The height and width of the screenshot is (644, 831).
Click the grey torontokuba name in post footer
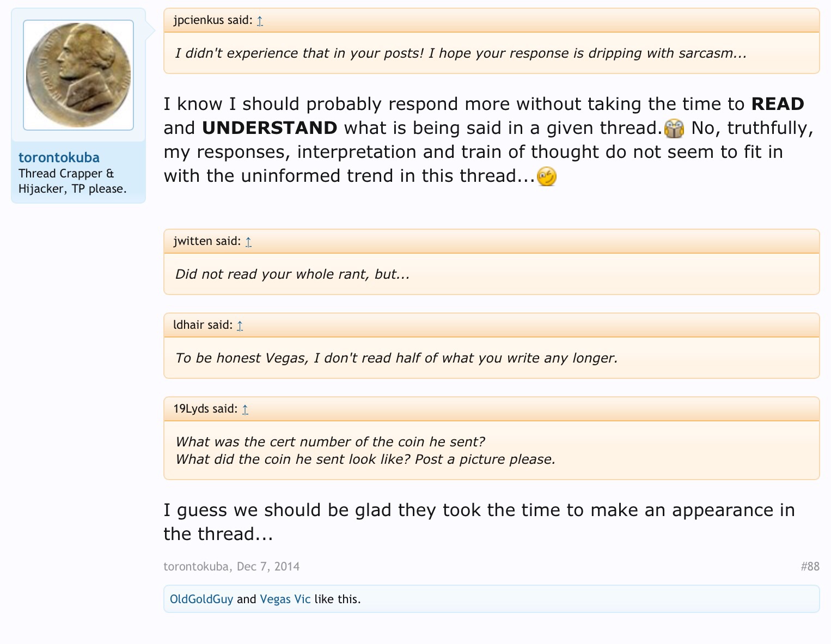(195, 567)
